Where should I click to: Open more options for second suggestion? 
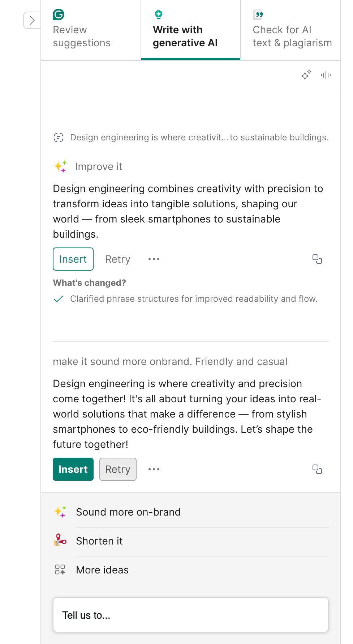coord(154,469)
